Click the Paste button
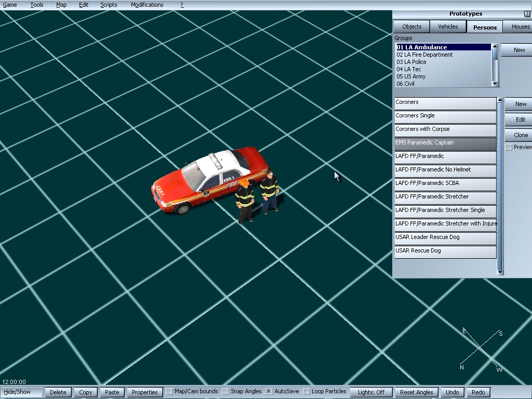 [x=112, y=392]
